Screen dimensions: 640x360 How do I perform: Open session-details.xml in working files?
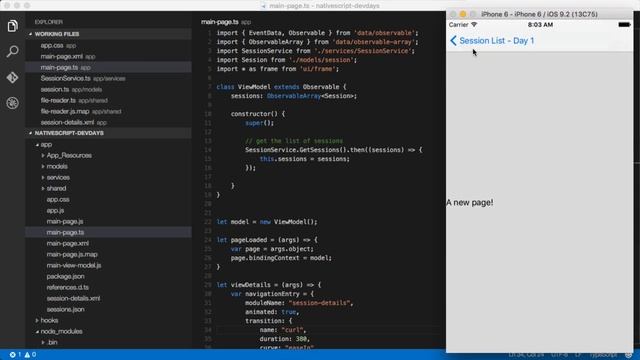pyautogui.click(x=109, y=122)
